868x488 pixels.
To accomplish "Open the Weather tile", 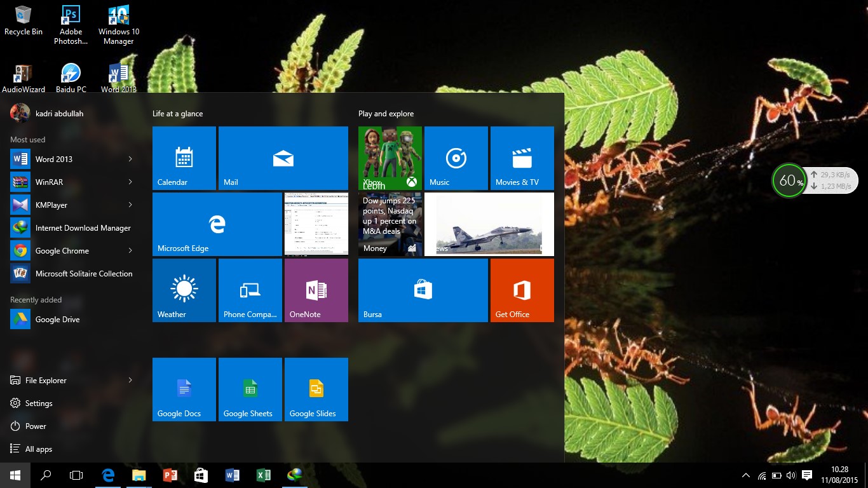I will [x=184, y=290].
